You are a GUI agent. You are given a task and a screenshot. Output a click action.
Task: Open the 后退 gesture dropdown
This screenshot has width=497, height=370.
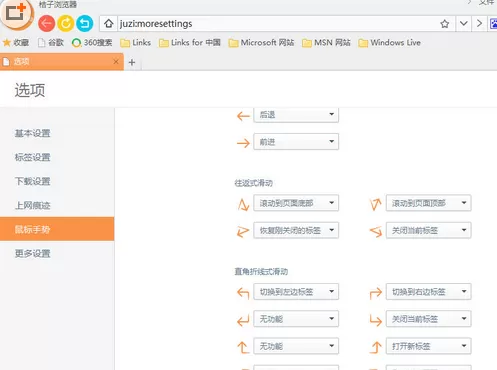296,115
